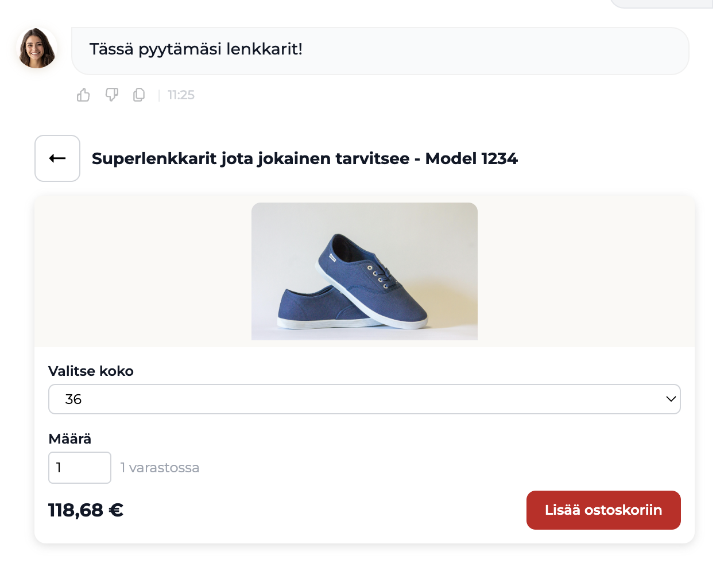Copy the chat message text
Viewport: 728px width, 575px height.
click(x=139, y=95)
